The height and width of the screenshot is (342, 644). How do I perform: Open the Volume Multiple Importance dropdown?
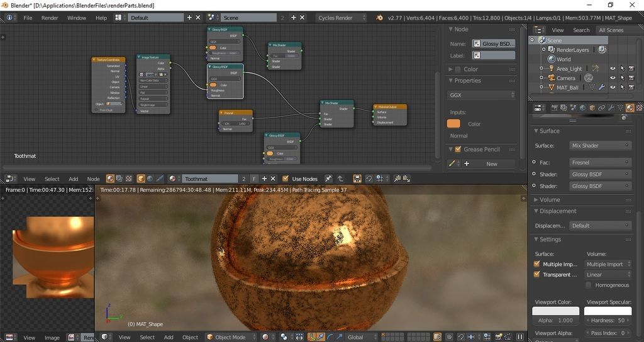coord(608,264)
